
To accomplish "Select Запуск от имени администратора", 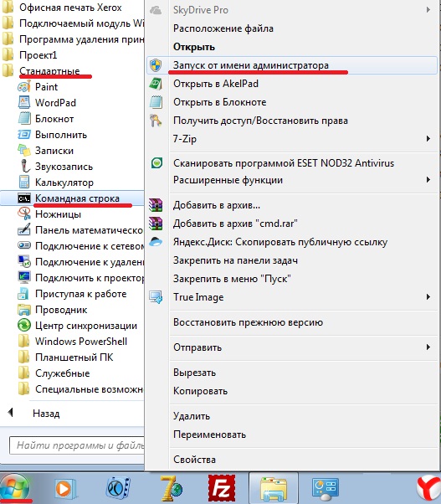I will pyautogui.click(x=251, y=65).
